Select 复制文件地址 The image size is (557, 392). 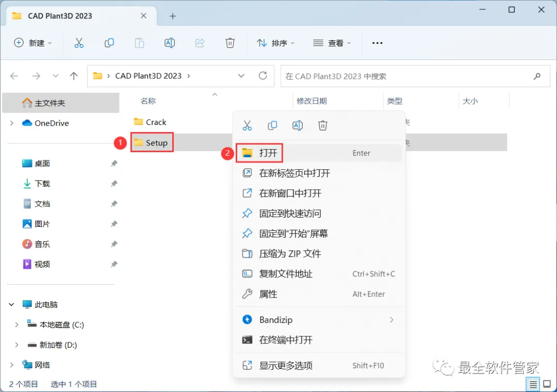click(x=319, y=274)
